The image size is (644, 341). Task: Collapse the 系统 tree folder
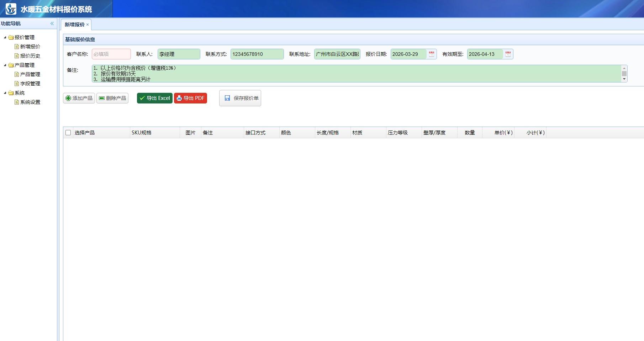(5, 93)
